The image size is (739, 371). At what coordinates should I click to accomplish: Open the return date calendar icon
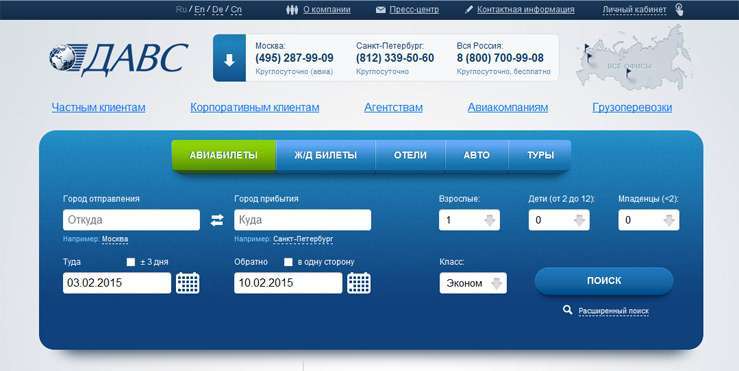359,283
